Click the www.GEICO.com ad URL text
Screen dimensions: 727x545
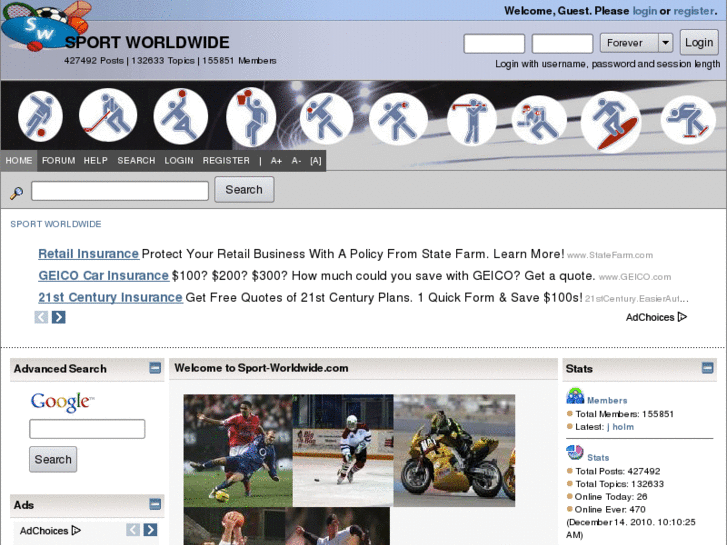click(635, 277)
